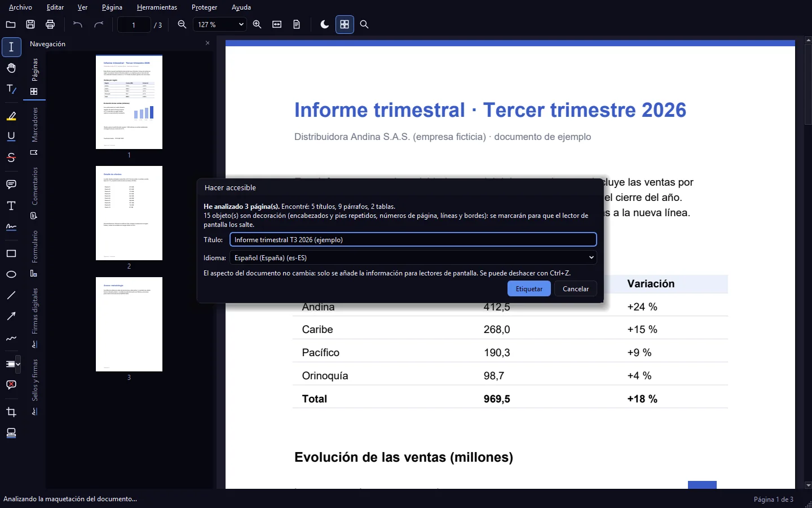This screenshot has height=508, width=812.
Task: Switch to the Marcadores side tab
Action: [x=34, y=131]
